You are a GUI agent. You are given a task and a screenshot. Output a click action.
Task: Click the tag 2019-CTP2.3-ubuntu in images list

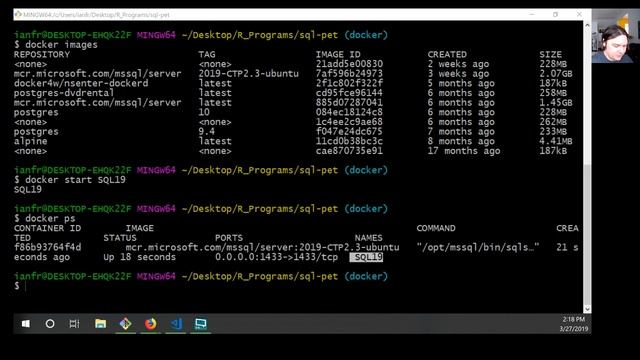click(249, 74)
